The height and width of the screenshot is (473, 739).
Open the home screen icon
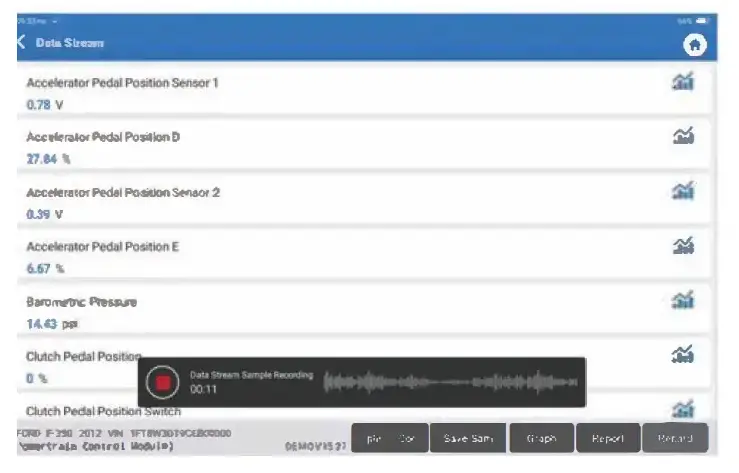tap(694, 45)
